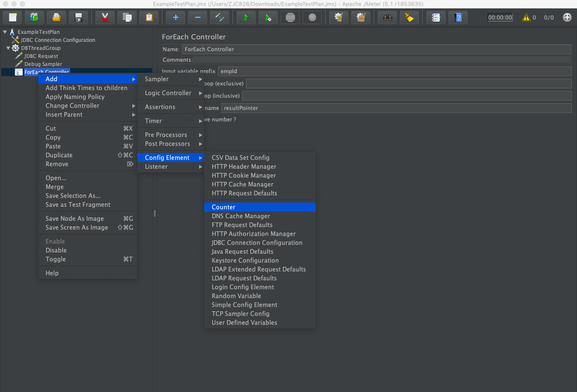This screenshot has height=392, width=577.
Task: Click the Expand All plus icon
Action: (175, 17)
